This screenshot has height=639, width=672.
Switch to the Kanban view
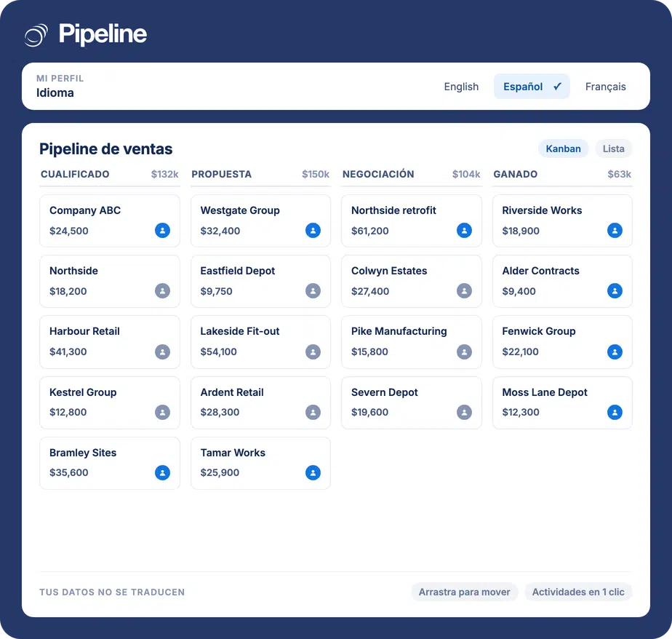[563, 148]
